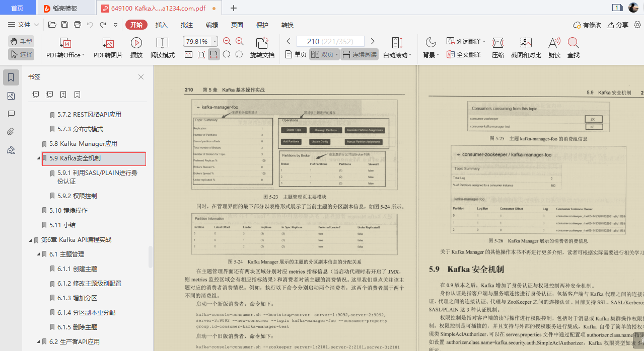This screenshot has width=644, height=351.
Task: Start 朗读 read-aloud
Action: point(554,48)
